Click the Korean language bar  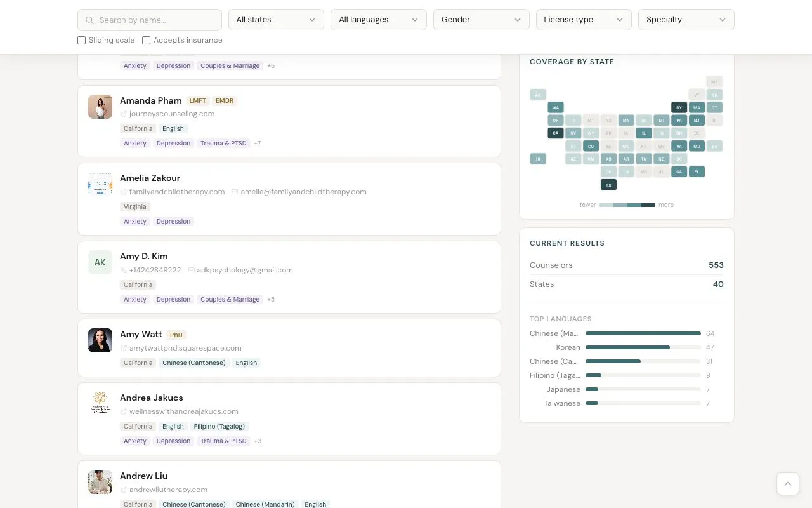(x=643, y=348)
